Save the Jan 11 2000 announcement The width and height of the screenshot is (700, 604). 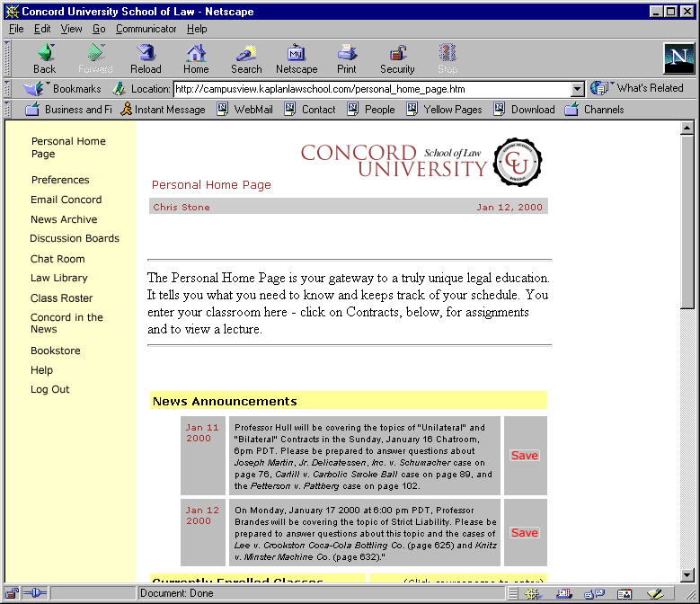pyautogui.click(x=525, y=456)
